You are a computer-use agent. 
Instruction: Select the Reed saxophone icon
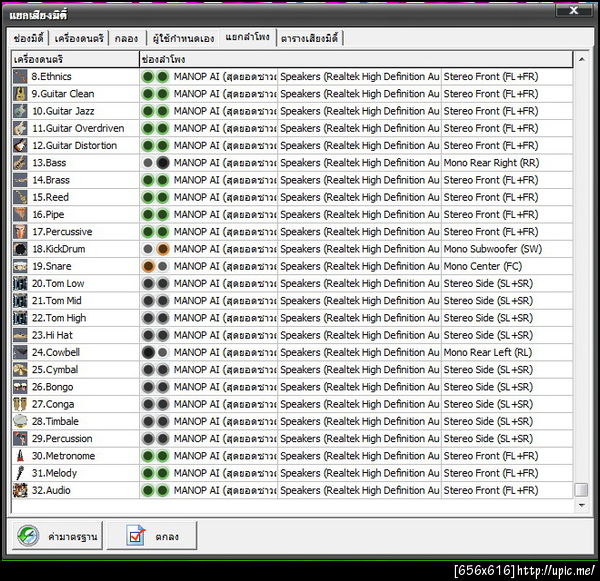20,197
